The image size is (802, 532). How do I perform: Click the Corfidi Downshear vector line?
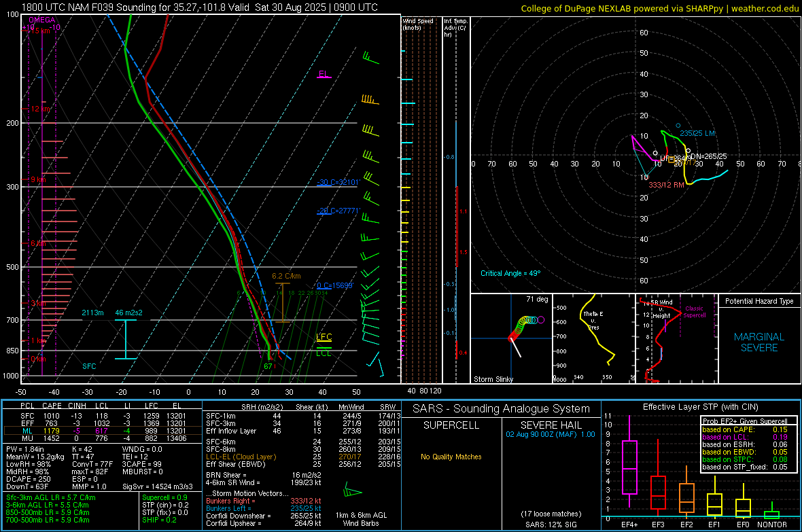point(264,516)
